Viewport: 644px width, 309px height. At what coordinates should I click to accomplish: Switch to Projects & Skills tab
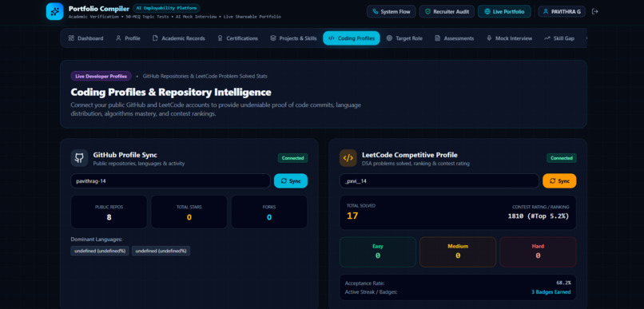click(293, 38)
